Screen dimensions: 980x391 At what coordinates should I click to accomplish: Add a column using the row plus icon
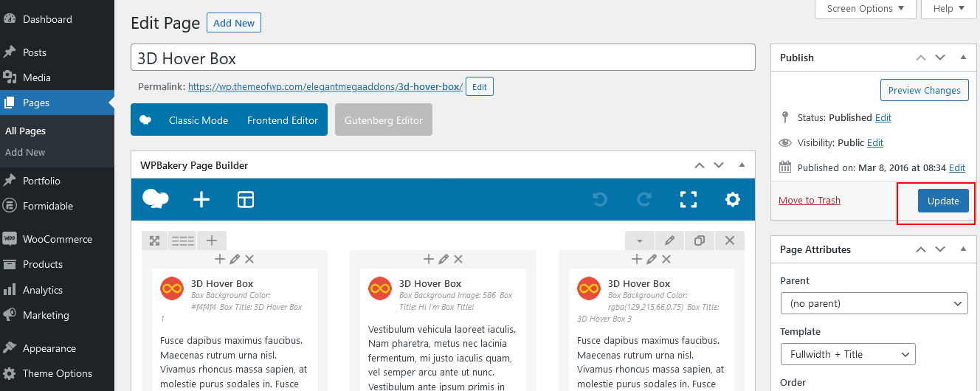pos(211,241)
